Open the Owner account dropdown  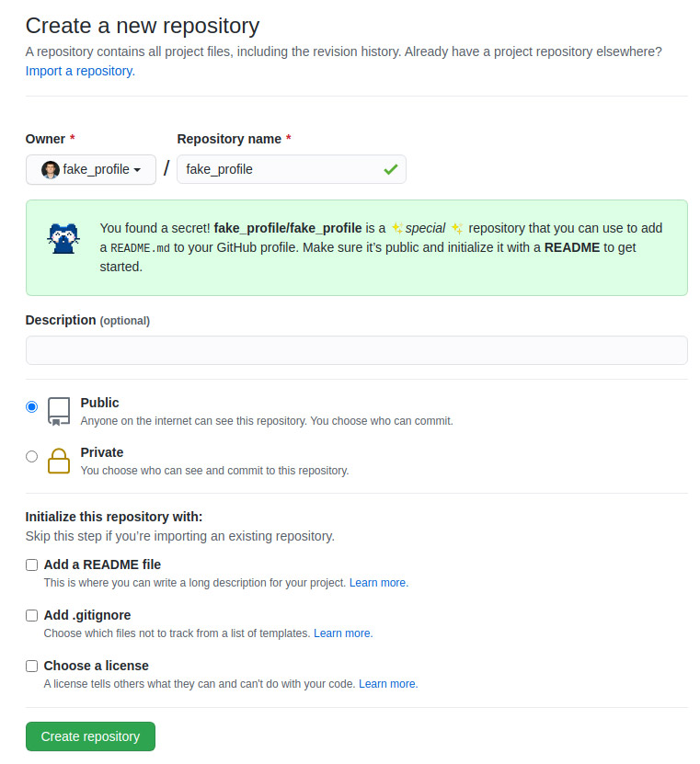[91, 169]
